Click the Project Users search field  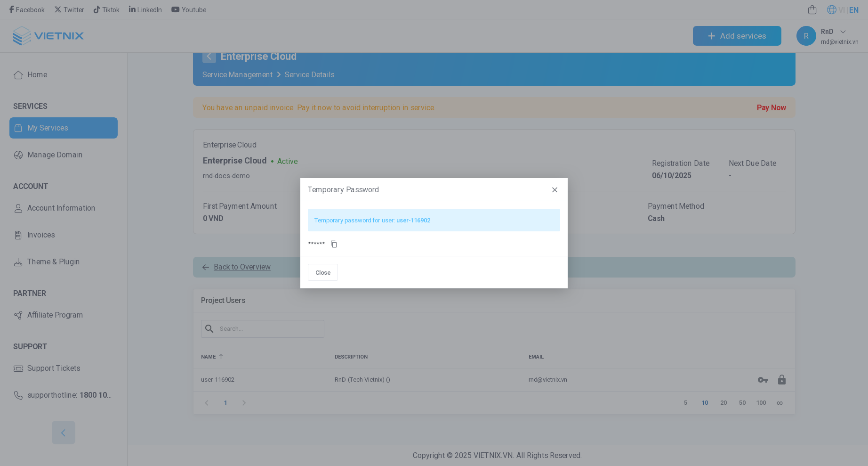click(x=269, y=329)
